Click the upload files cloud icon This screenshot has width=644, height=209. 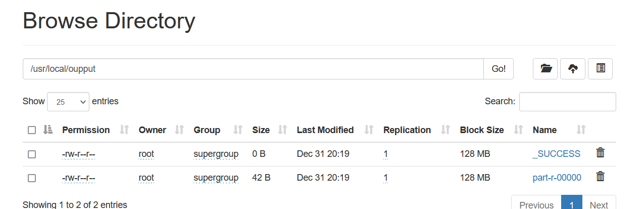click(573, 69)
